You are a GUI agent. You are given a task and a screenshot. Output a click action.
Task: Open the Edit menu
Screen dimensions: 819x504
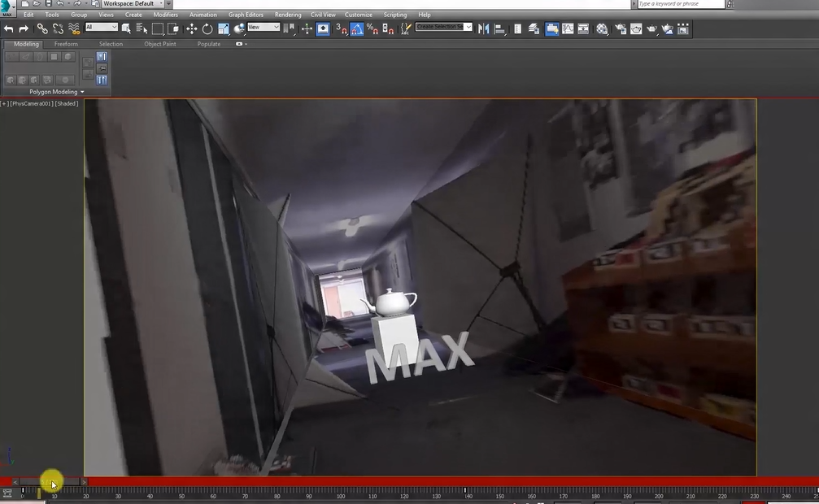coord(28,15)
